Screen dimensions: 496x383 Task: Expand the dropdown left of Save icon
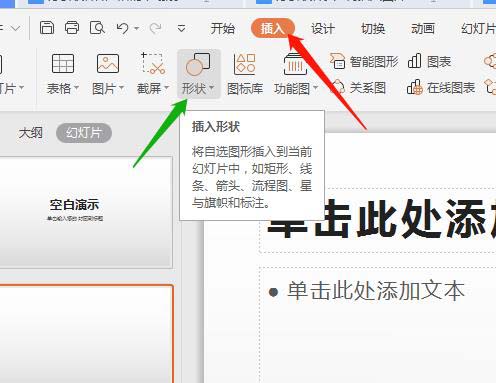[x=16, y=28]
